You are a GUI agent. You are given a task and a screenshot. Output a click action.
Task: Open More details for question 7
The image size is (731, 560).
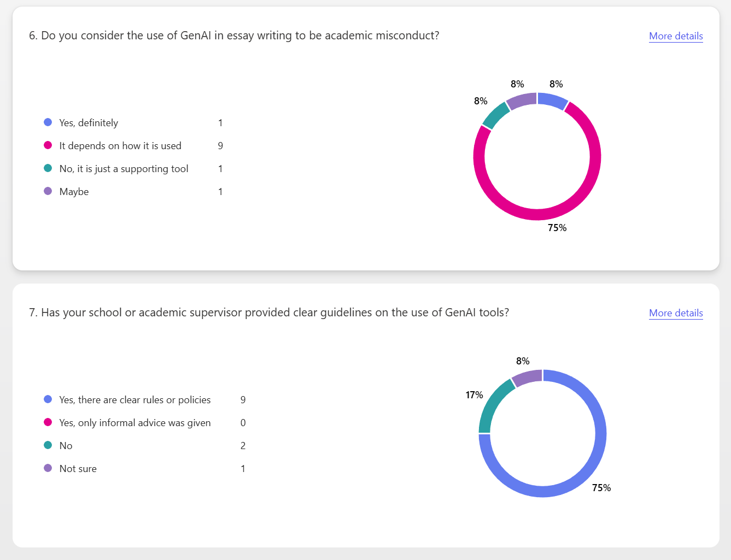coord(676,313)
